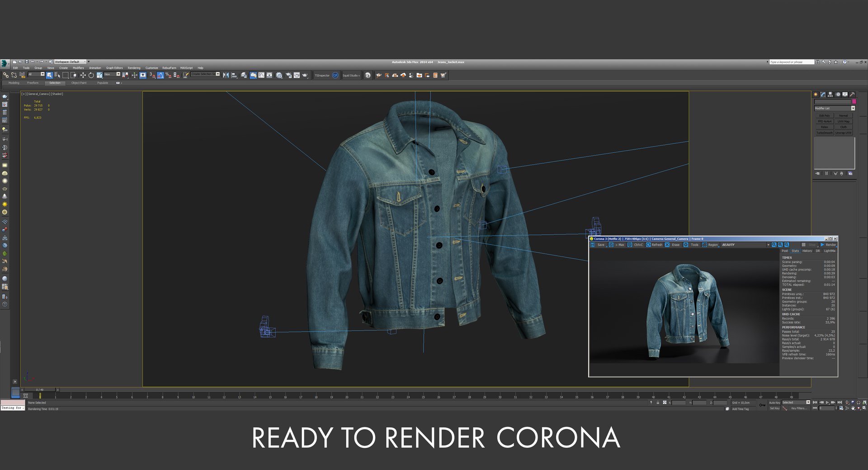Open the Create Selection Set dropdown
Screen dimensions: 868x470
(205, 74)
